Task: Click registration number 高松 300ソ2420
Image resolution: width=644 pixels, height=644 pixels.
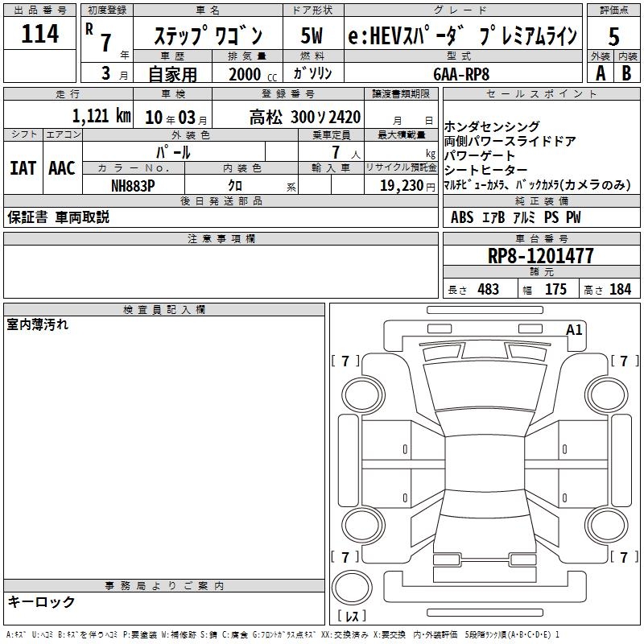Action: (305, 118)
